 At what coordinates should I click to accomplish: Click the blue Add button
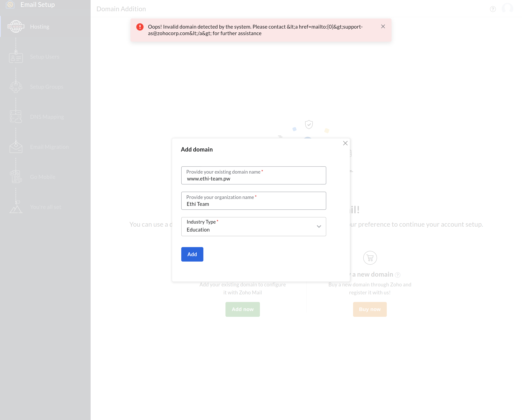tap(192, 254)
